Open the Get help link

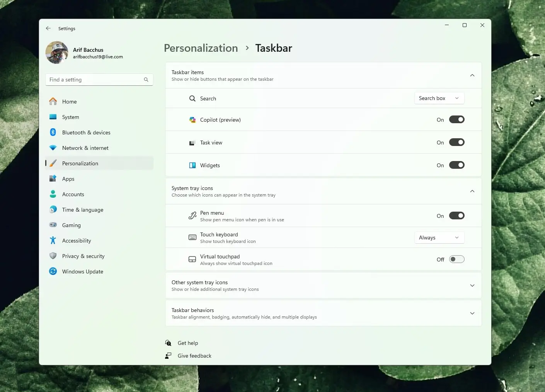coord(188,343)
